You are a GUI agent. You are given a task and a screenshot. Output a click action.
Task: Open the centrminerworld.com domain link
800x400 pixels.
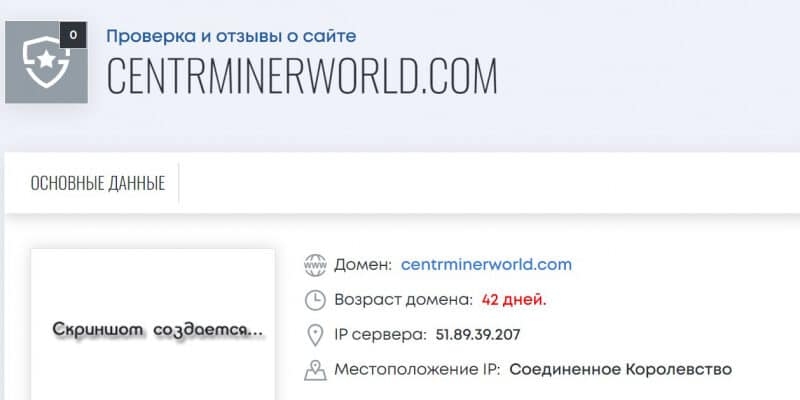[x=486, y=265]
